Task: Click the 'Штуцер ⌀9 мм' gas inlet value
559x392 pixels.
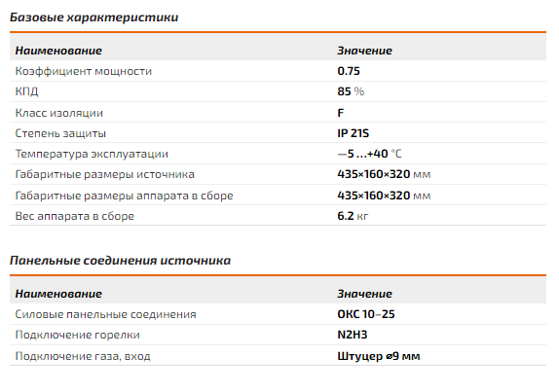Action: click(379, 356)
